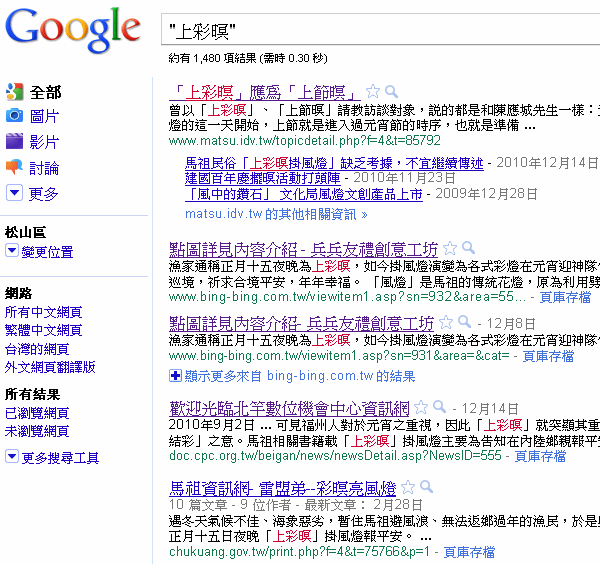The width and height of the screenshot is (600, 564).
Task: Click the 松山區 location heading
Action: point(25,232)
